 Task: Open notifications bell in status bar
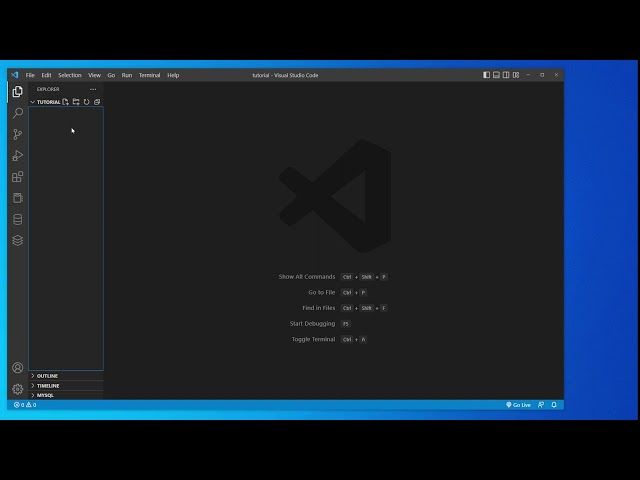coord(554,405)
